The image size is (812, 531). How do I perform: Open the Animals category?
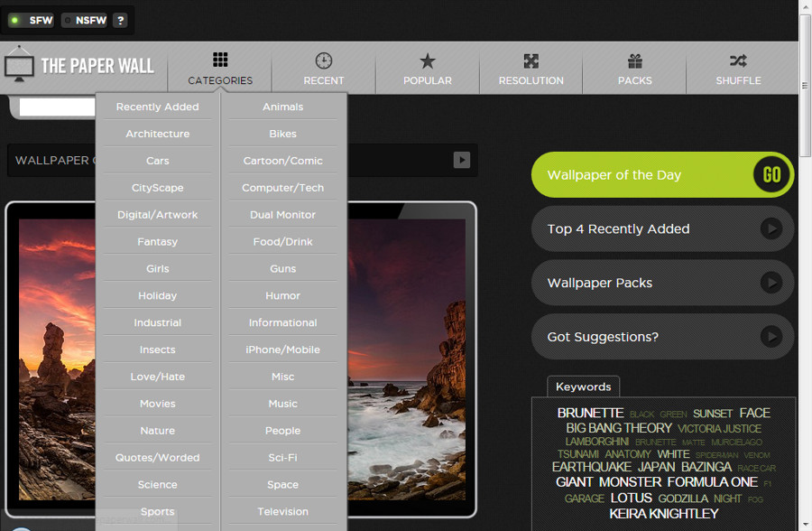pyautogui.click(x=282, y=107)
